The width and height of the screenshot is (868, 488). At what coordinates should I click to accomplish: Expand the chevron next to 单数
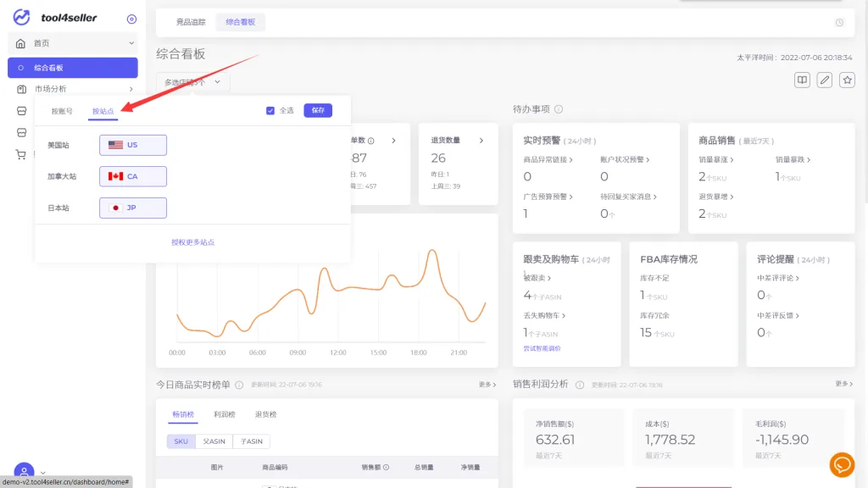click(393, 141)
